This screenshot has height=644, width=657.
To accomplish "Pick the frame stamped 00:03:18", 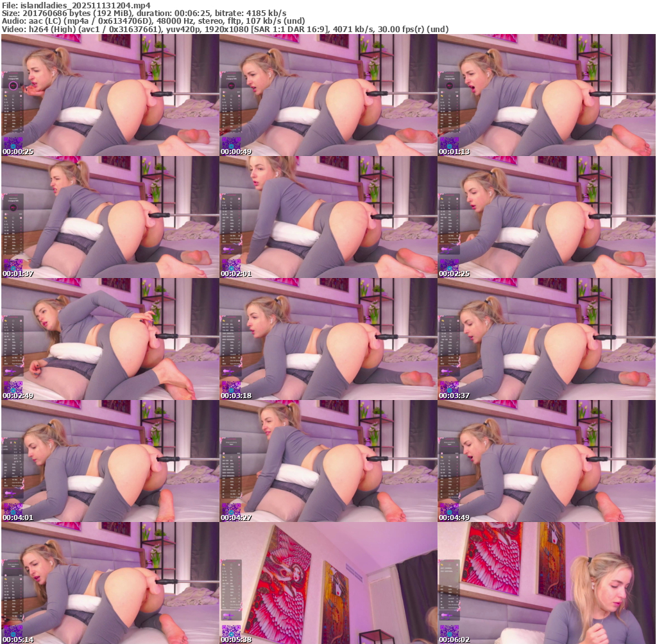I will [328, 339].
